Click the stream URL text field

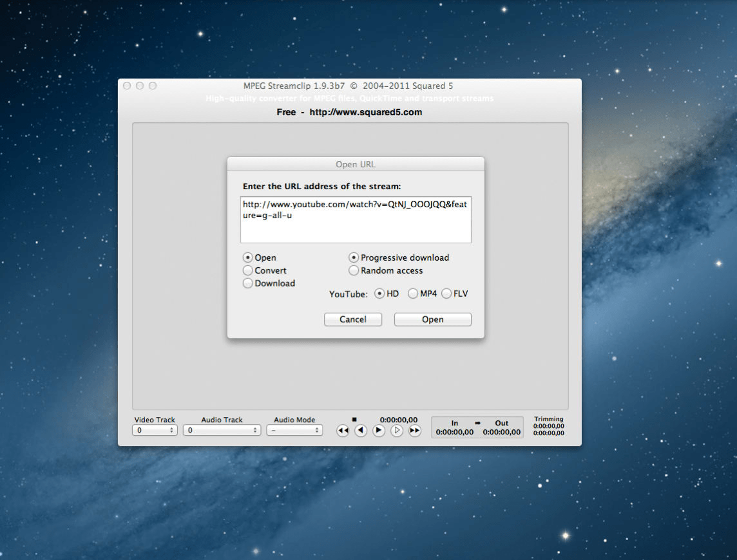(356, 220)
